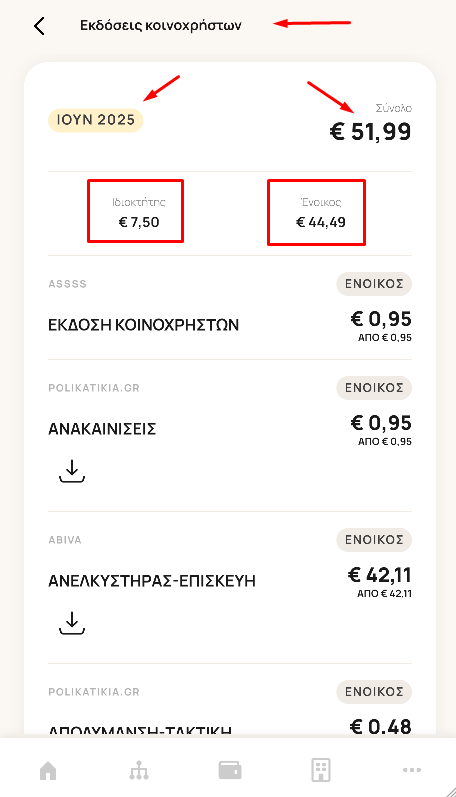This screenshot has width=456, height=797.
Task: Open the hierarchy tree icon in bottom bar
Action: (139, 771)
